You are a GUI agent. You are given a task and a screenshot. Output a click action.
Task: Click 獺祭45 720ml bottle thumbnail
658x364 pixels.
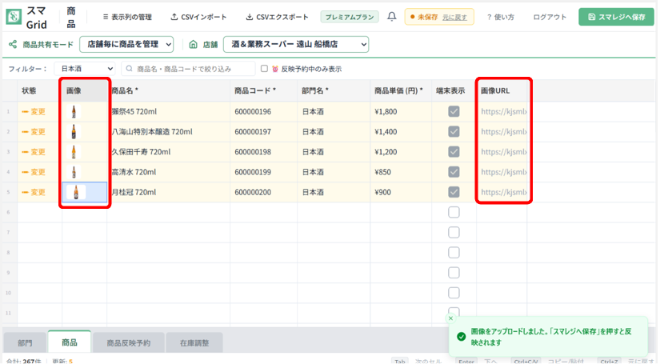click(x=74, y=112)
